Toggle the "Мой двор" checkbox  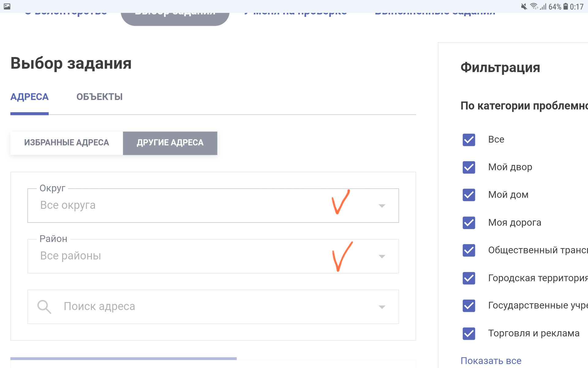point(469,167)
